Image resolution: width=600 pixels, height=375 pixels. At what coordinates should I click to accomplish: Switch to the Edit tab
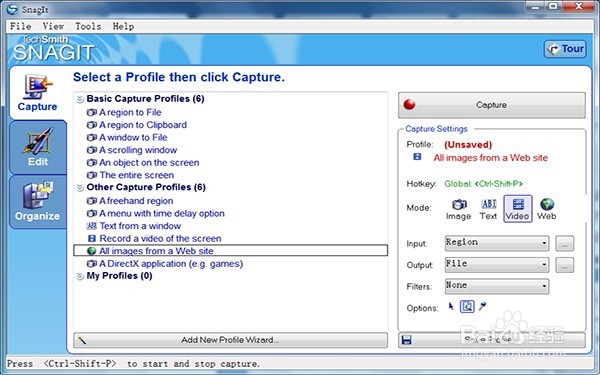pyautogui.click(x=38, y=148)
